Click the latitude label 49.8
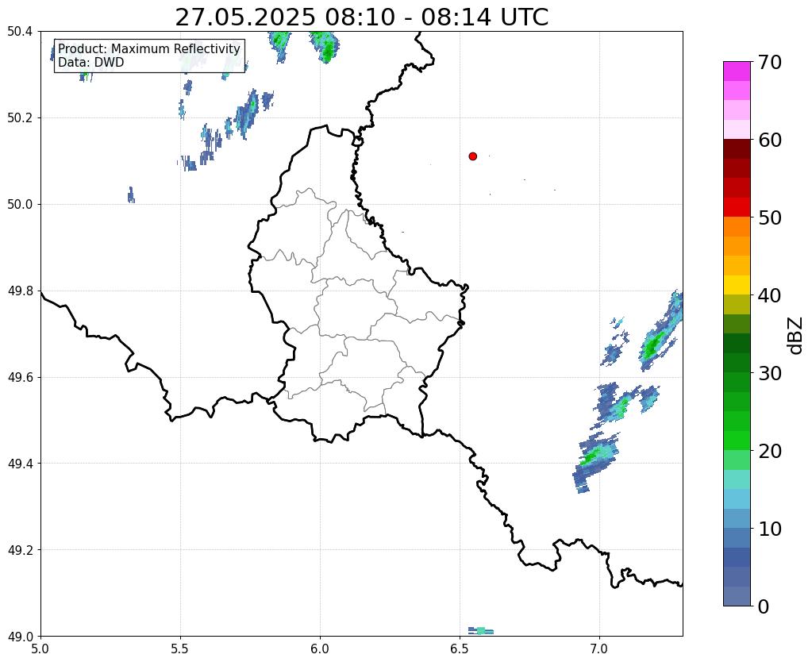This screenshot has height=662, width=812. [x=20, y=291]
